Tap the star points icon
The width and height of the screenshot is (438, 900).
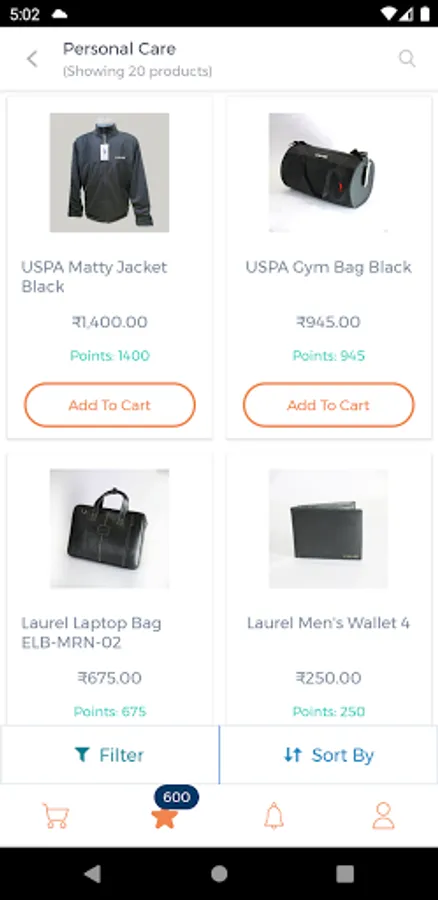point(164,817)
